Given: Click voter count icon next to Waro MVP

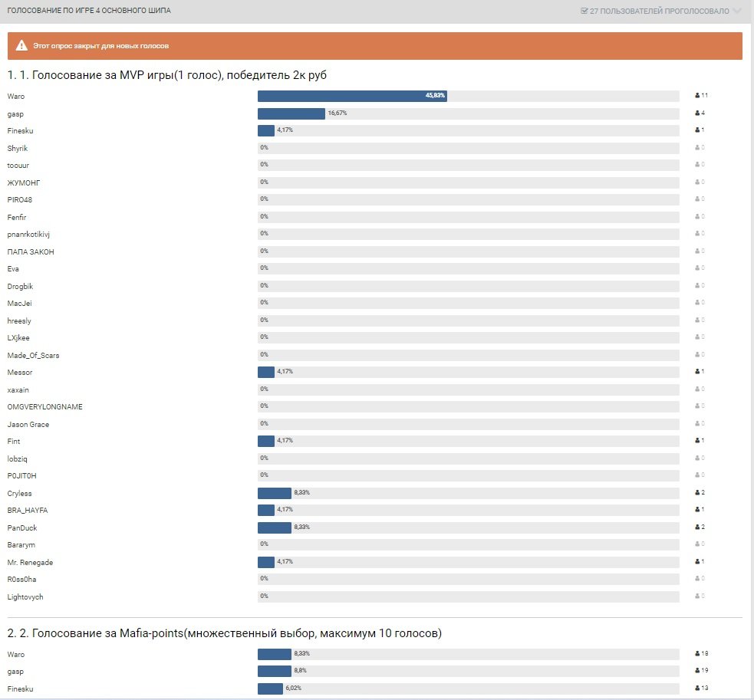Looking at the screenshot, I should click(696, 96).
